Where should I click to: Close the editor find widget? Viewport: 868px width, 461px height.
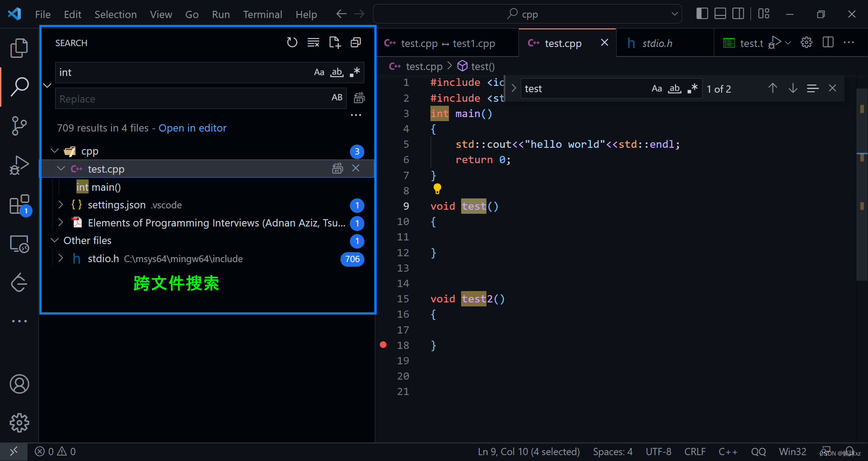point(832,88)
